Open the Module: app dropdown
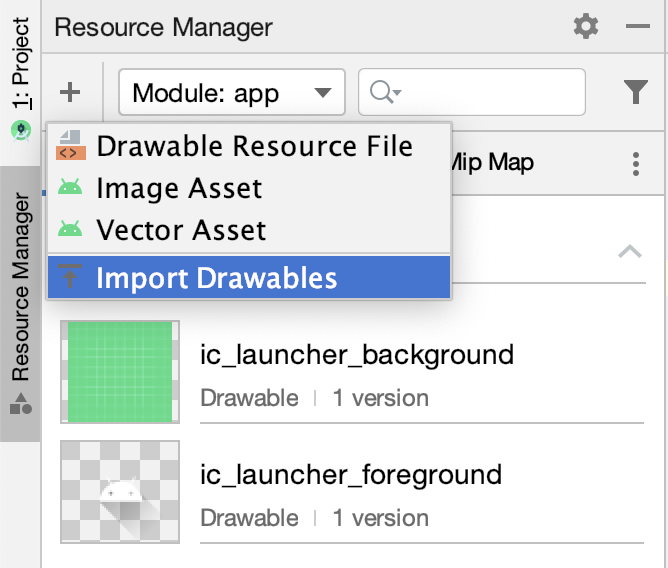The width and height of the screenshot is (668, 568). (231, 93)
